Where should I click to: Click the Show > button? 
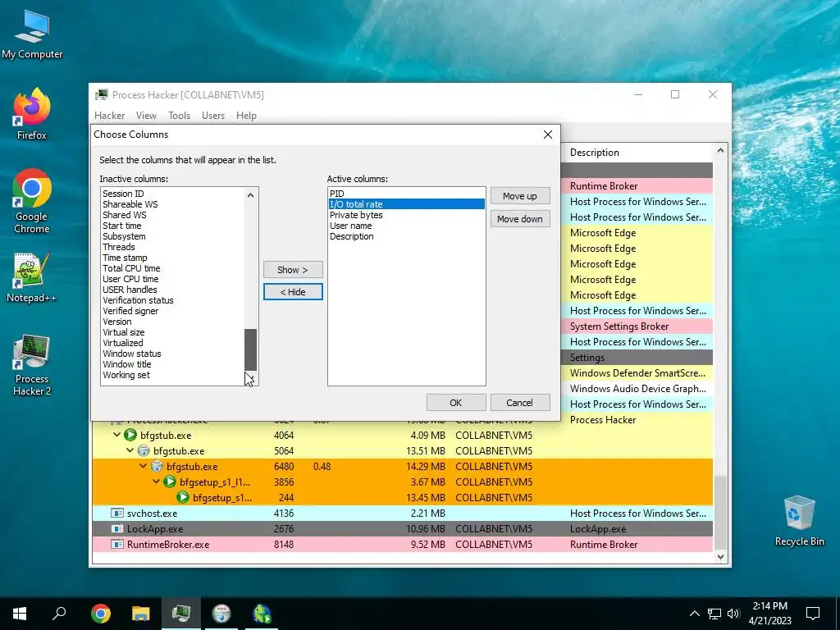[293, 269]
